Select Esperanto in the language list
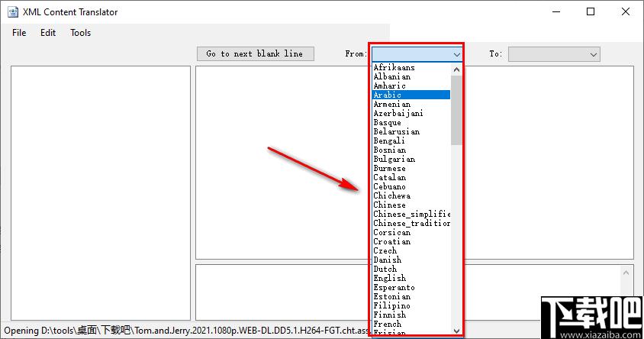The image size is (644, 339). pyautogui.click(x=411, y=287)
